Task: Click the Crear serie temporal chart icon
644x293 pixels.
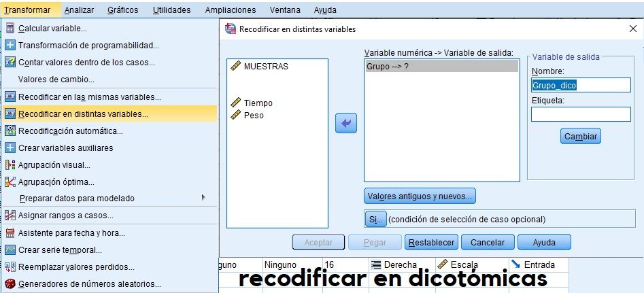Action: pos(10,250)
